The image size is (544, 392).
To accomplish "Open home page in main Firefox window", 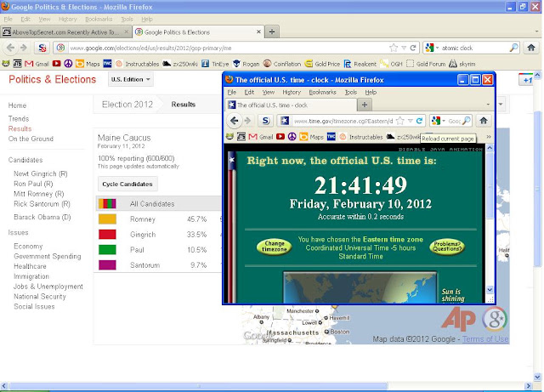I will 531,48.
